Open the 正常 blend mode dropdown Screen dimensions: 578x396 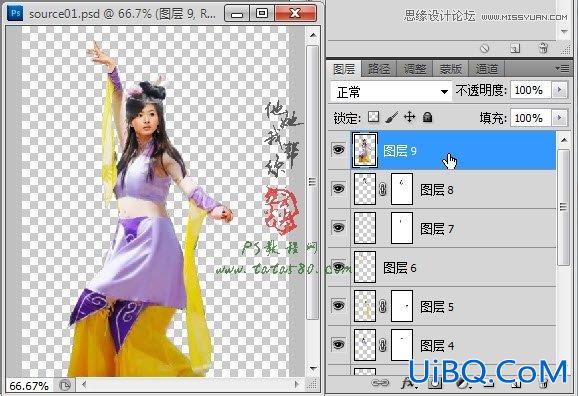click(x=391, y=91)
